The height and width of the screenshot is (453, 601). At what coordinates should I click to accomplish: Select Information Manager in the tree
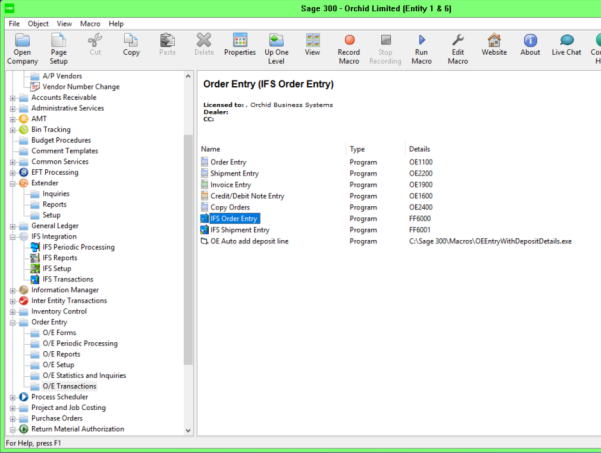pyautogui.click(x=65, y=290)
